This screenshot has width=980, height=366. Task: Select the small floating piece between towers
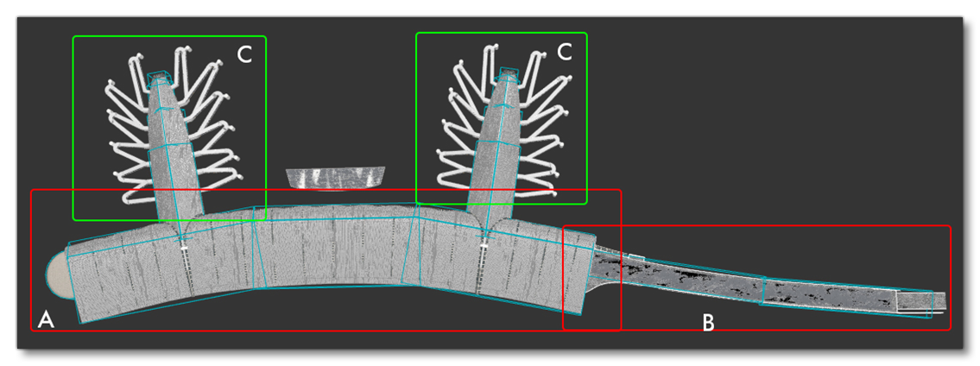pos(336,178)
